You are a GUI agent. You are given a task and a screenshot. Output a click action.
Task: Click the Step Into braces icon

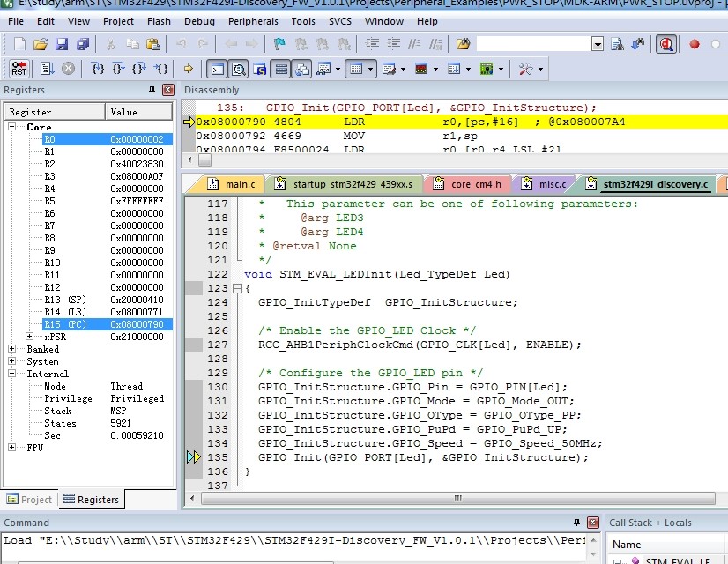(98, 69)
